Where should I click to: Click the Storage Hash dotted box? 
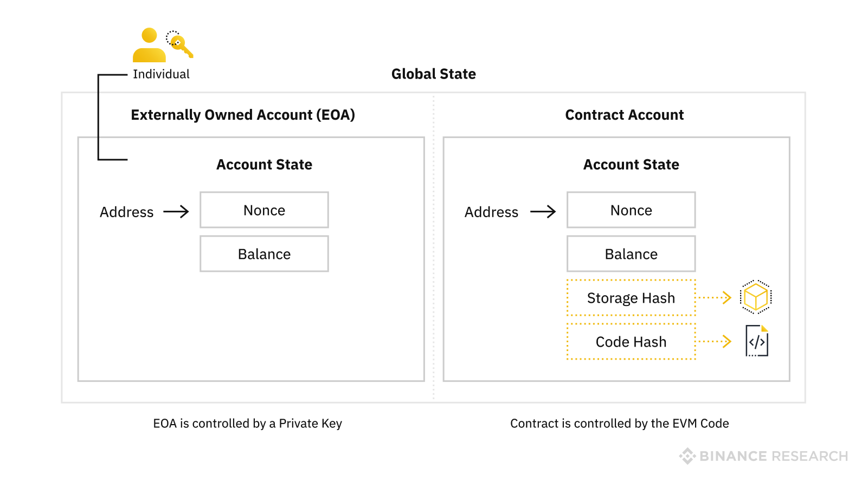pos(631,298)
